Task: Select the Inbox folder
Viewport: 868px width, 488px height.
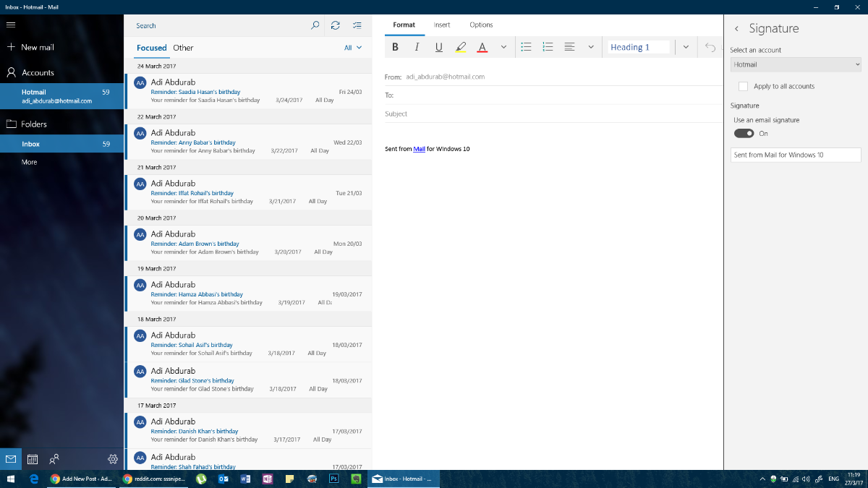Action: tap(61, 144)
